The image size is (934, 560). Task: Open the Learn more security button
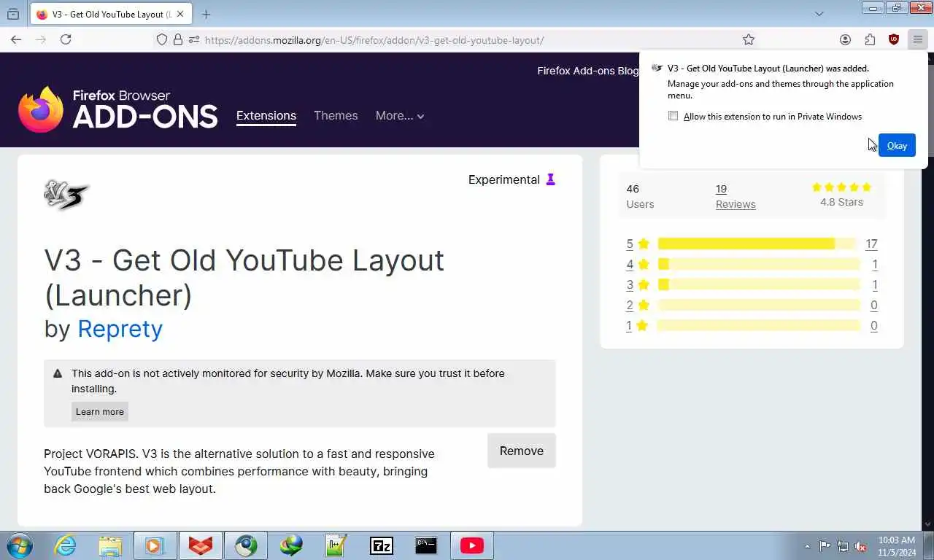100,411
